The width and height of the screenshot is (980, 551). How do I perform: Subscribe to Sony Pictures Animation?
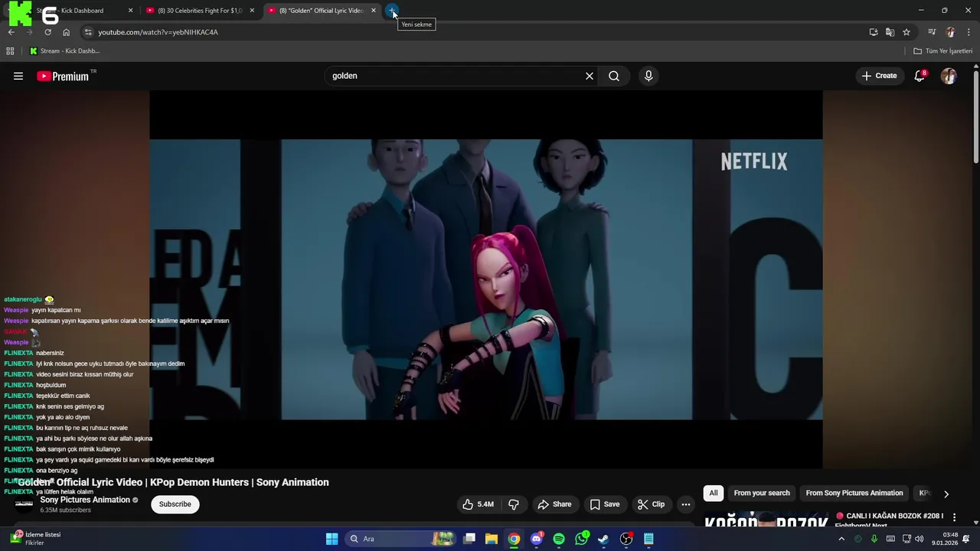(x=175, y=504)
